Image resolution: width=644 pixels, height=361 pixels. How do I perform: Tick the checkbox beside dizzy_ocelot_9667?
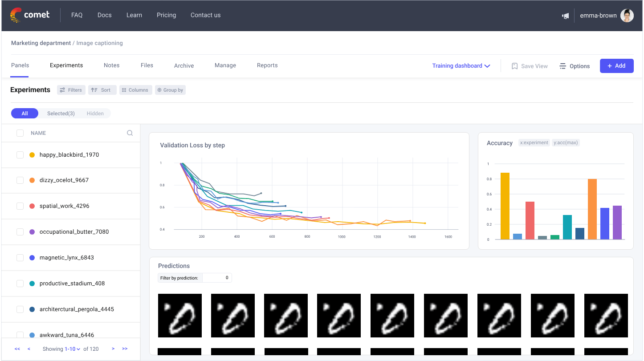pyautogui.click(x=20, y=180)
